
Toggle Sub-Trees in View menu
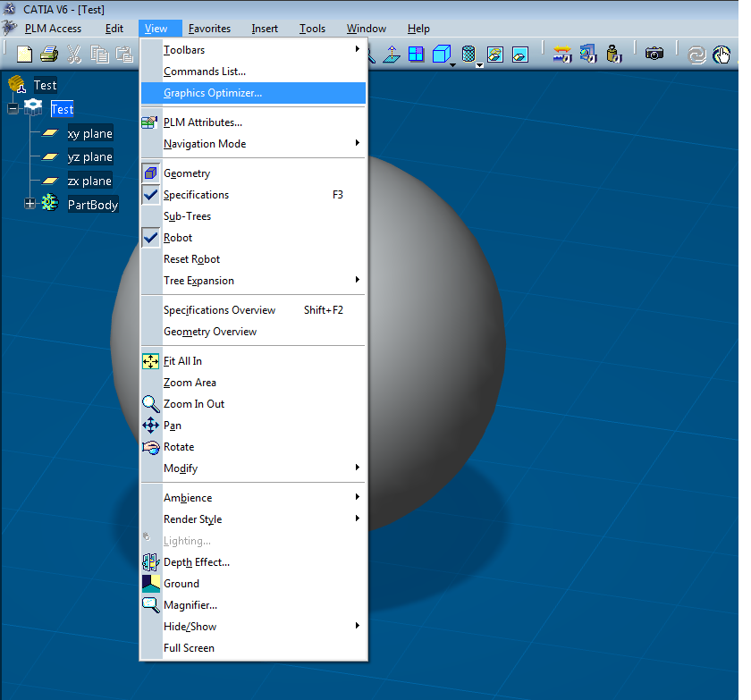(x=253, y=216)
